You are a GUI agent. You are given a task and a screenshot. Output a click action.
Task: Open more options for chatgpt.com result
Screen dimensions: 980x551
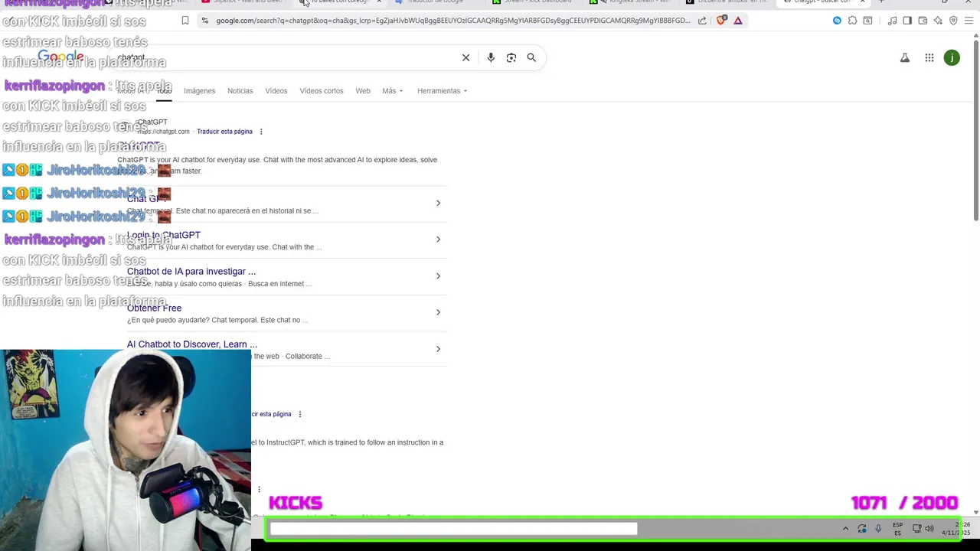click(261, 132)
